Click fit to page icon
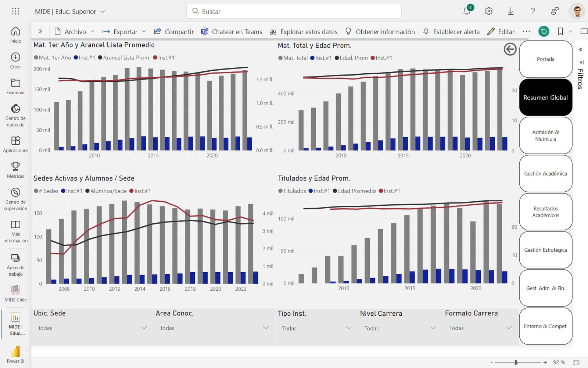Screen dimensions: 588x368 pos(576,362)
